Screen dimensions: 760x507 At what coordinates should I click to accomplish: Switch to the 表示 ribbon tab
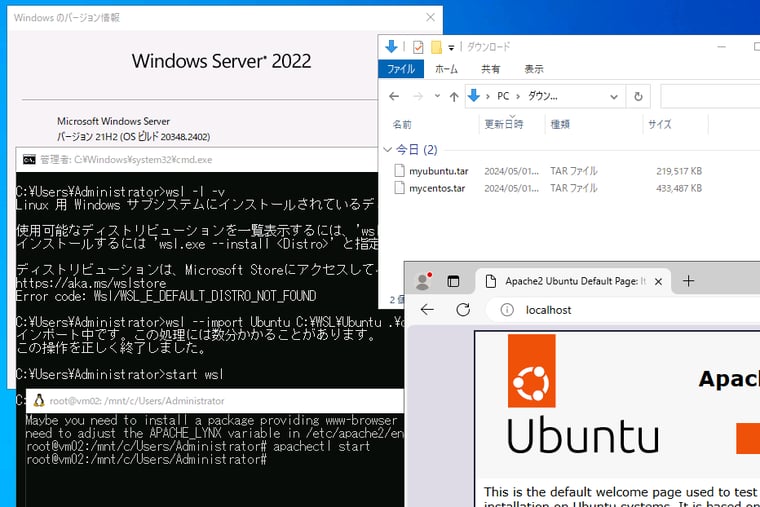tap(534, 69)
